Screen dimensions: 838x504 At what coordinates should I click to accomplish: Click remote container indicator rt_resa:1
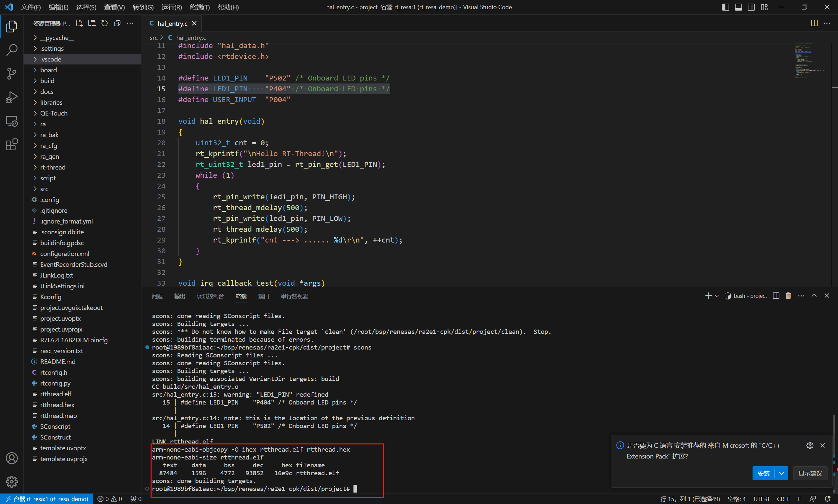[x=46, y=499]
